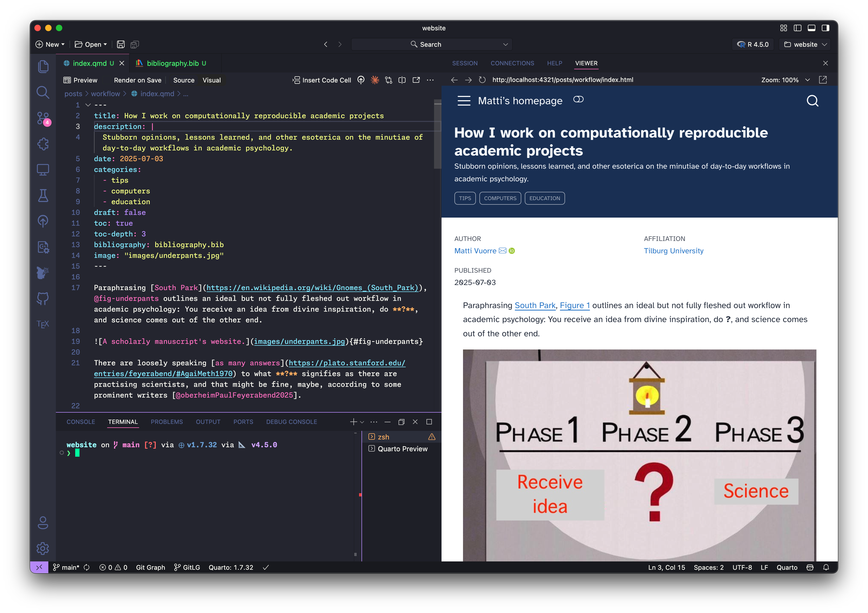Screen dimensions: 868x613
Task: Click the search magnifier on Matti's homepage
Action: click(x=812, y=101)
